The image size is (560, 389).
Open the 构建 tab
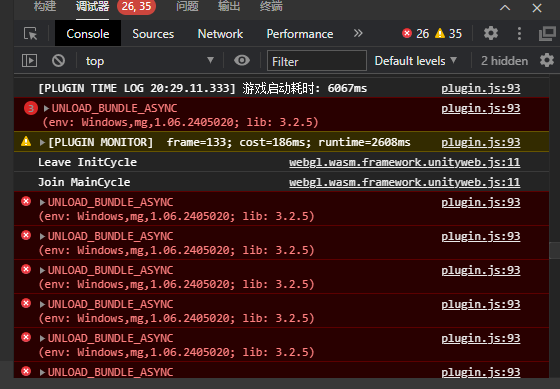45,6
